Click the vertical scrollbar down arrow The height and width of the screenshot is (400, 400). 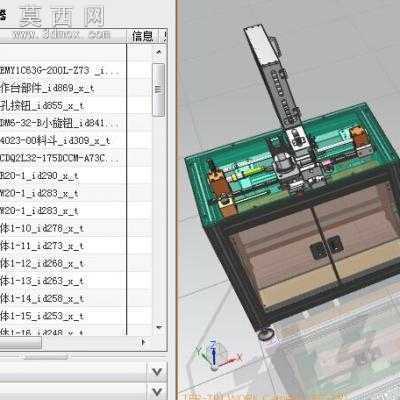point(159,328)
